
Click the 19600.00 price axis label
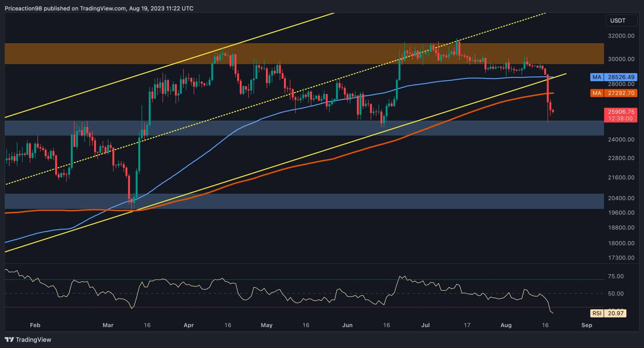click(621, 213)
